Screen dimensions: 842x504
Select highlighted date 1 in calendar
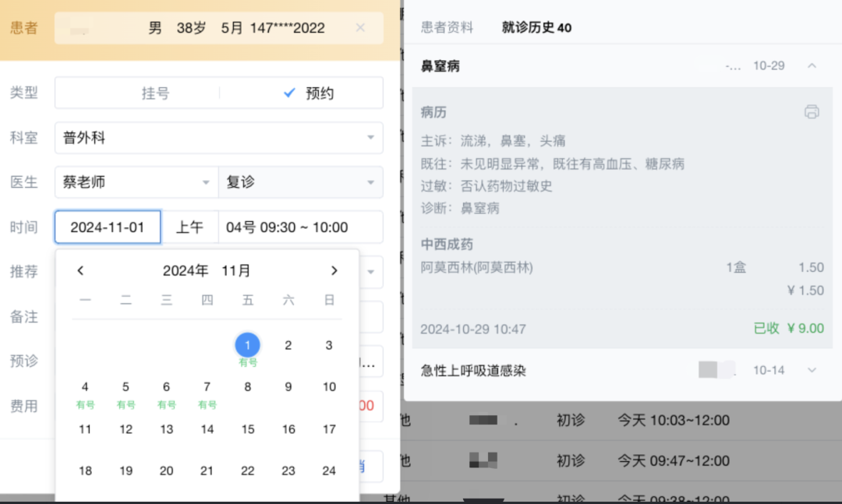point(247,345)
